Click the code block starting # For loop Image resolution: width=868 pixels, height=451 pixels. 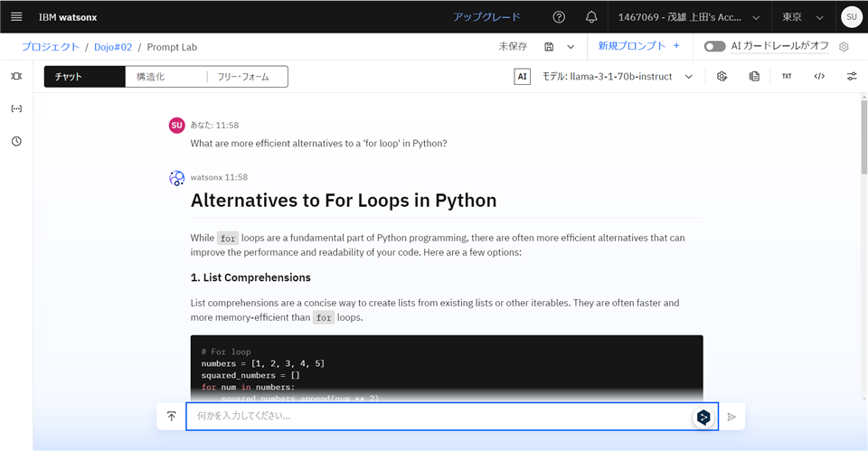click(447, 368)
